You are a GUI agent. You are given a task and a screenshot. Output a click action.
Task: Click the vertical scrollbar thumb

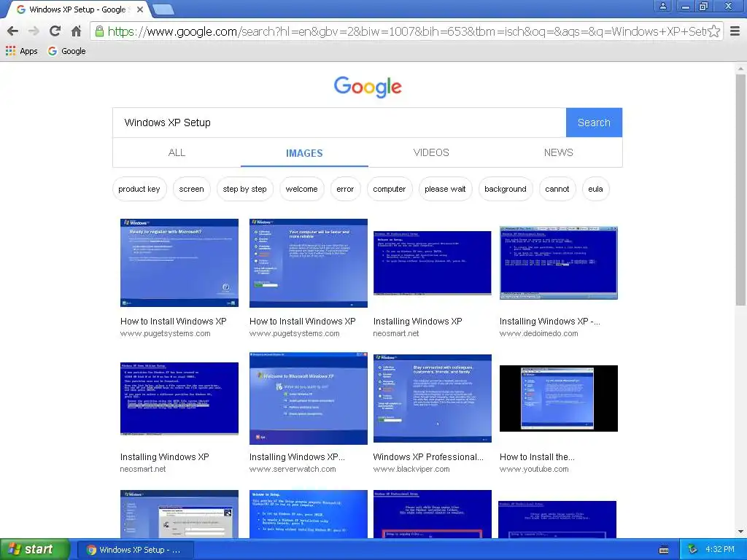[740, 190]
